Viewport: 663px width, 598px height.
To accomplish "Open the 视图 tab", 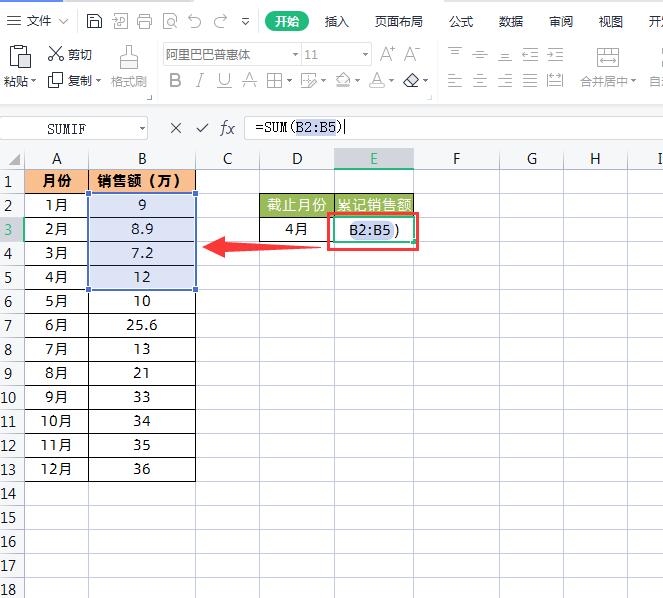I will [611, 21].
